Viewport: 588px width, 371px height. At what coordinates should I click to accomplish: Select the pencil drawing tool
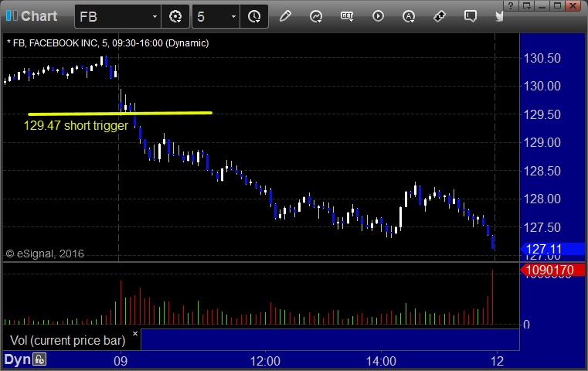(285, 16)
